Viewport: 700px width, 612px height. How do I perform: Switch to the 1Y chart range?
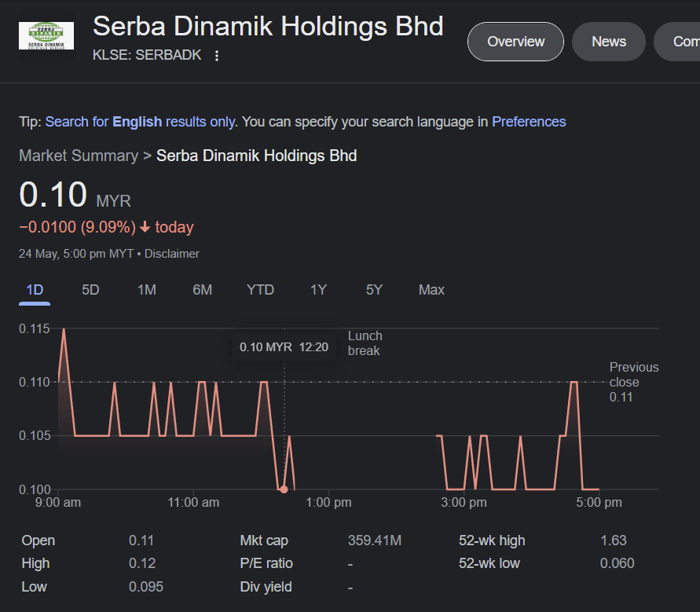point(318,290)
